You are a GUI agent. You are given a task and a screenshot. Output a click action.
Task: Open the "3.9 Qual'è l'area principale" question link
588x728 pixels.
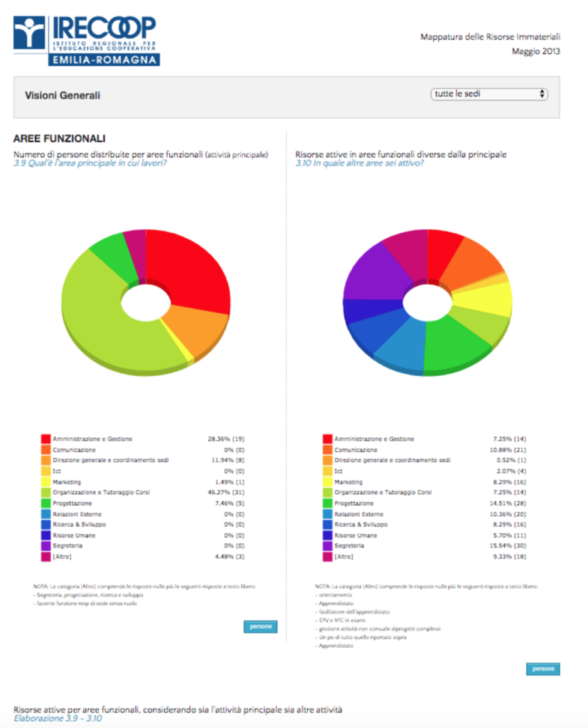click(90, 164)
